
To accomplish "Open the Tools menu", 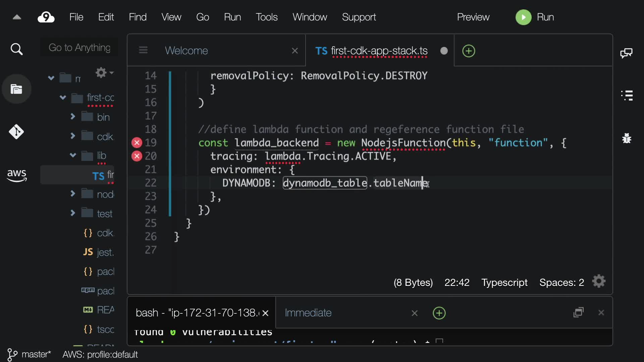I will click(x=267, y=17).
